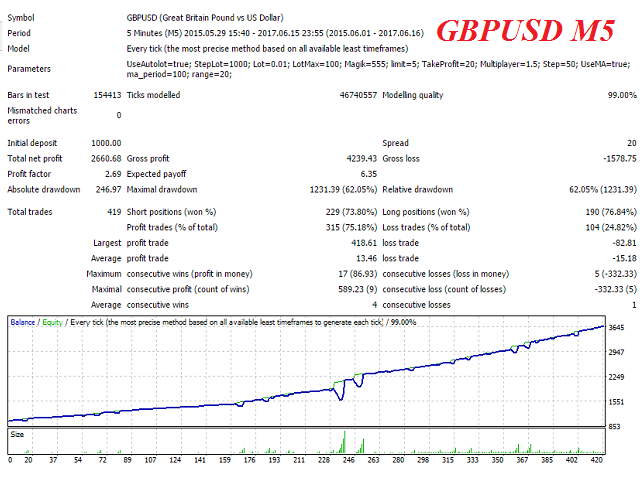The height and width of the screenshot is (480, 640).
Task: Click Profit factor value 2.69
Action: point(113,174)
